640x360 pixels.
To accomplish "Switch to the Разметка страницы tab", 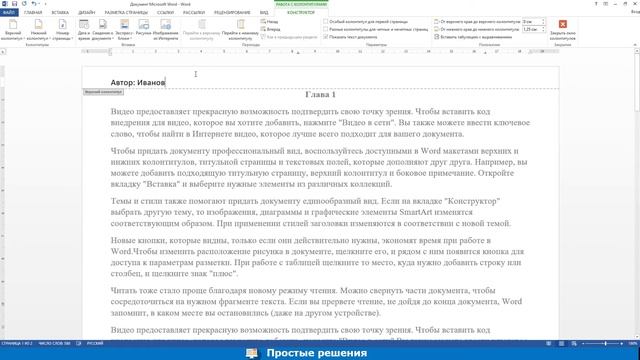I will click(126, 13).
